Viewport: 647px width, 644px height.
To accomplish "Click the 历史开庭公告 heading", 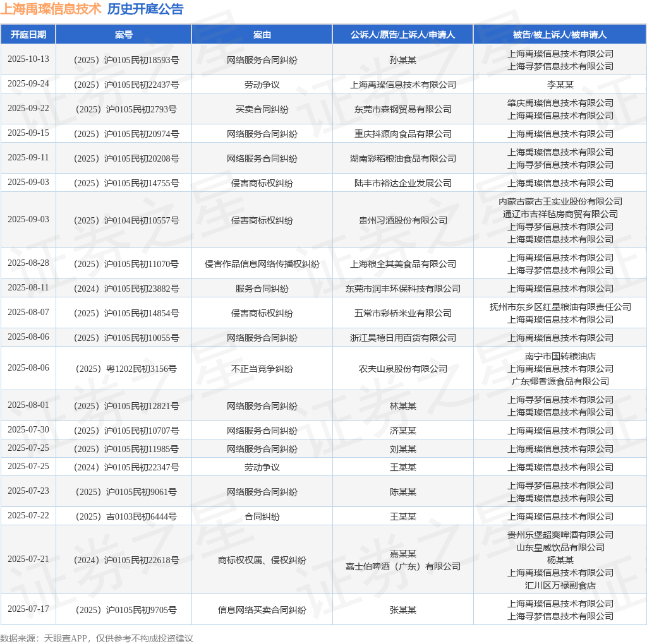I will (x=145, y=9).
